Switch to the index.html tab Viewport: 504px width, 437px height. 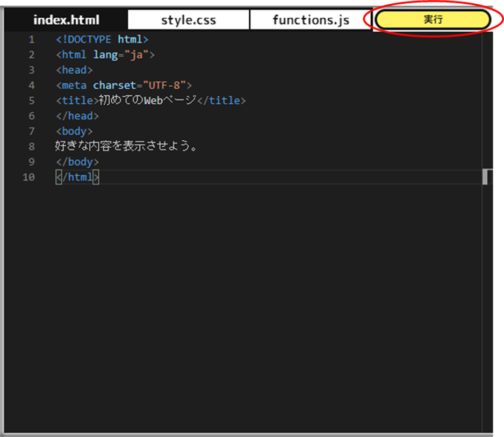tap(66, 20)
